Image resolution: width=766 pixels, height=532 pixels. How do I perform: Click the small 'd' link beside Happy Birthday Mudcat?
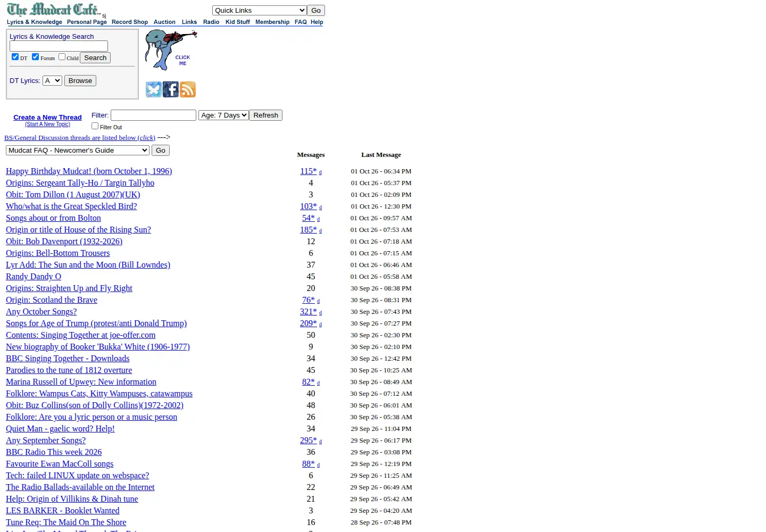[x=320, y=172]
